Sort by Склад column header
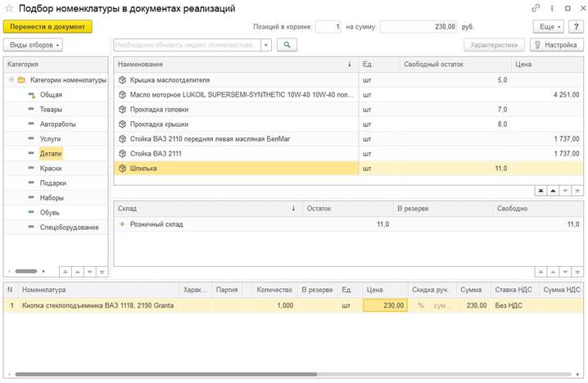Image resolution: width=588 pixels, height=383 pixels. [208, 209]
